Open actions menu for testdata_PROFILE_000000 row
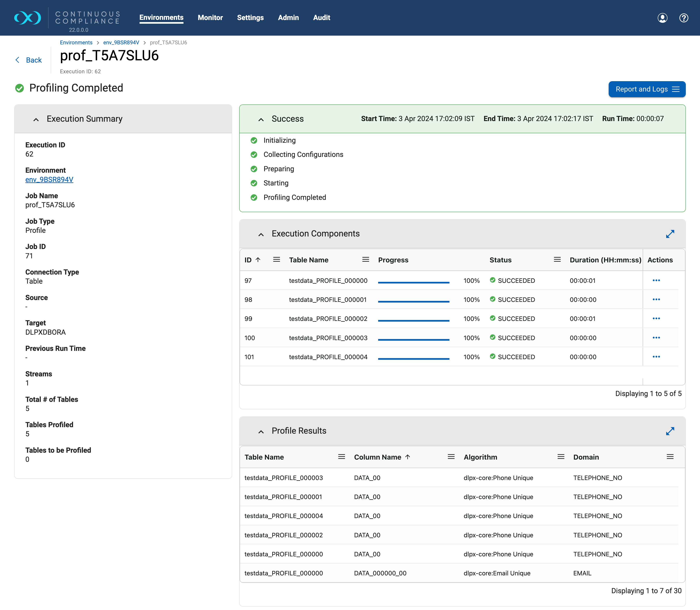The height and width of the screenshot is (610, 700). (x=656, y=280)
